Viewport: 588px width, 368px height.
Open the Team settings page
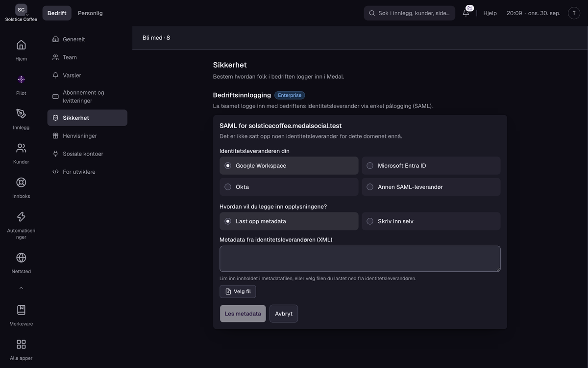pyautogui.click(x=87, y=57)
